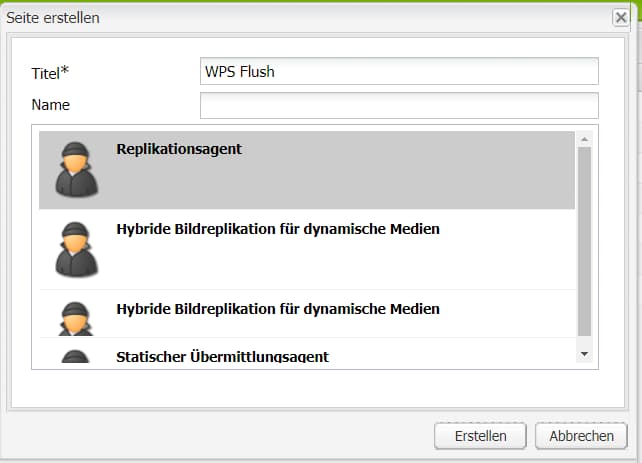Choose the Replikationsagent list entry text
642x463 pixels.
[179, 149]
